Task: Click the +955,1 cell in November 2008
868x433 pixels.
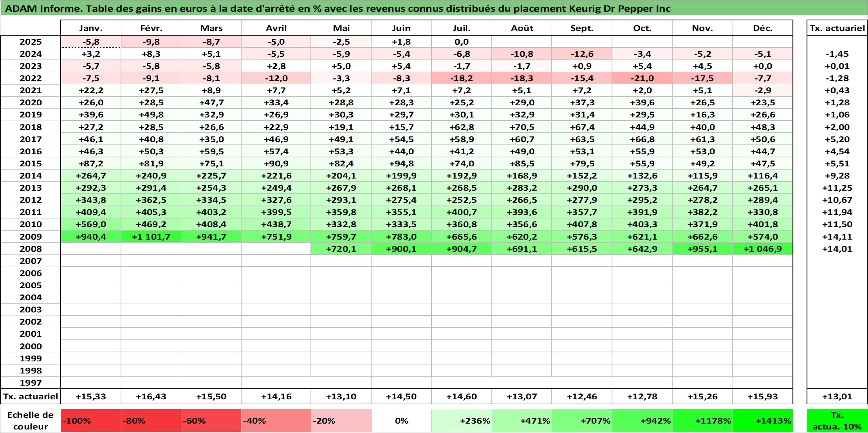Action: click(x=702, y=249)
